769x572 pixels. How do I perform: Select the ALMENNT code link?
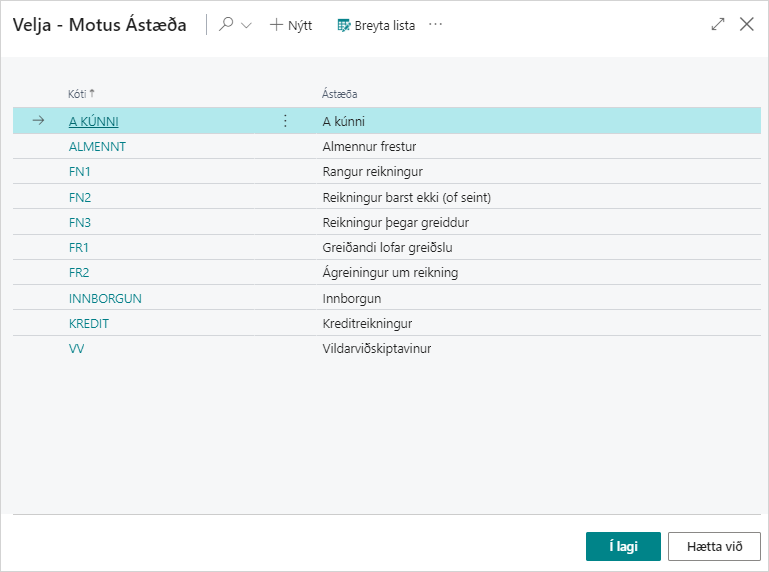coord(97,146)
